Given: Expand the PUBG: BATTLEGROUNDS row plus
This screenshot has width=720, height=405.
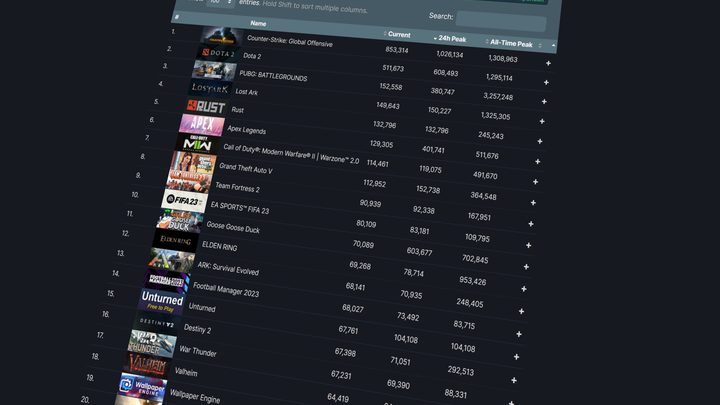Looking at the screenshot, I should [544, 101].
